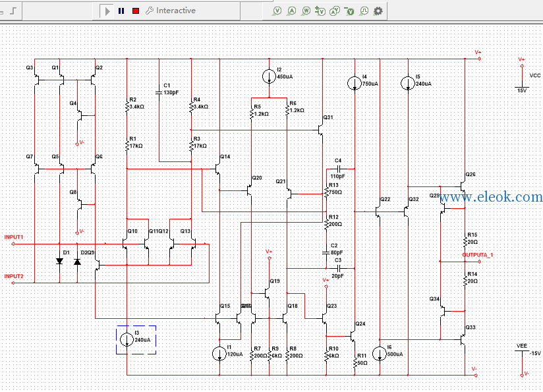Open probe settings gear
Viewport: 543px width, 392px height.
click(378, 11)
